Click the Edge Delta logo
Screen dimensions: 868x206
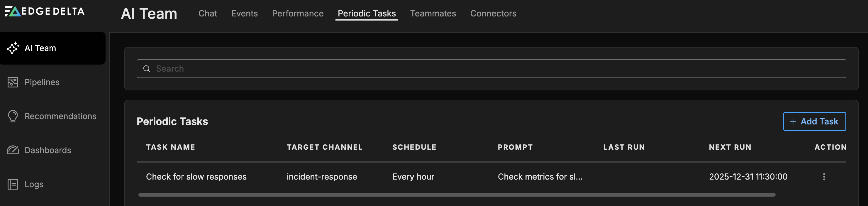coord(45,11)
